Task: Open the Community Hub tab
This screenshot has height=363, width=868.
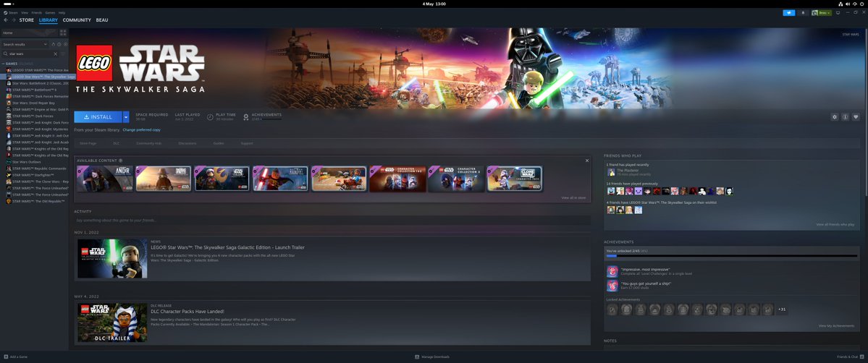Action: tap(148, 143)
